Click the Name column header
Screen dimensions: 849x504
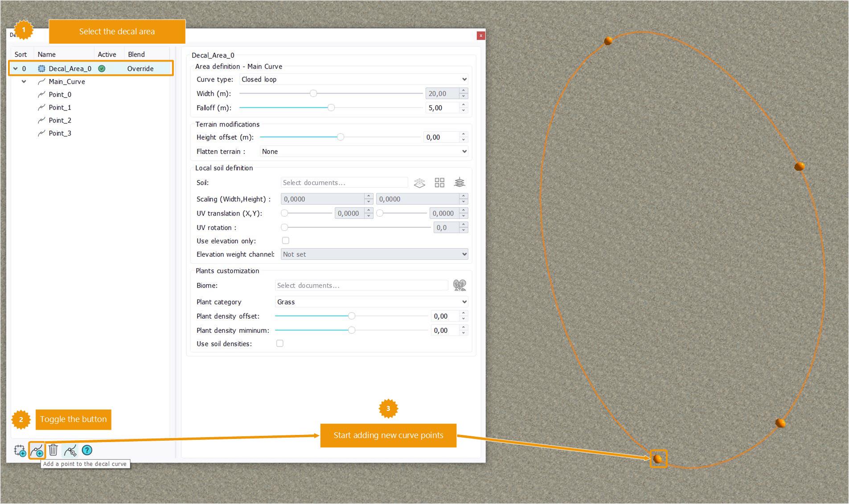[47, 54]
